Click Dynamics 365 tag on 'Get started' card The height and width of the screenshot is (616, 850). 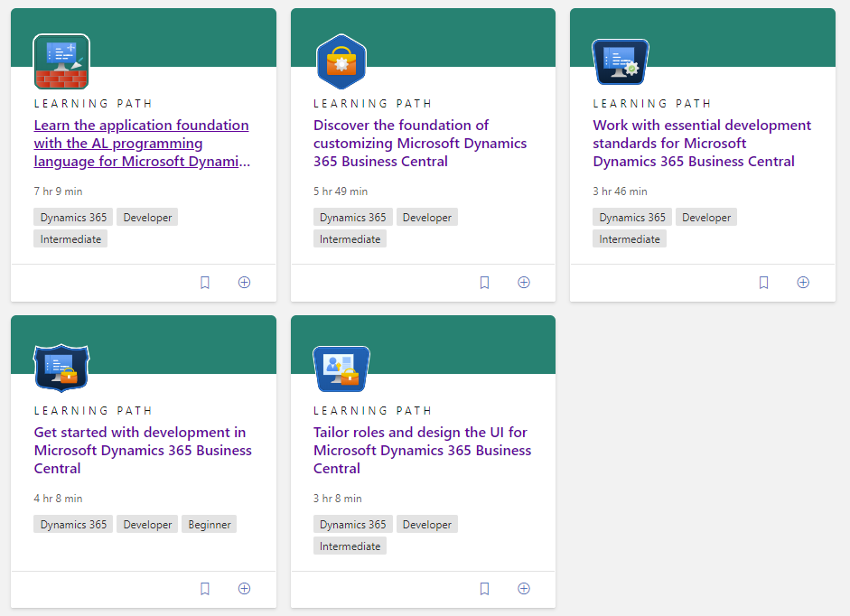(x=73, y=525)
